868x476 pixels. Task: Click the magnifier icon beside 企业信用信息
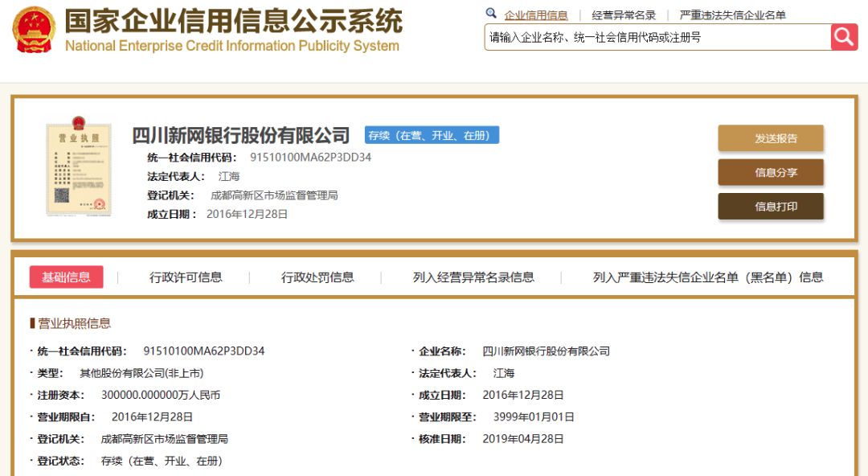(x=491, y=14)
